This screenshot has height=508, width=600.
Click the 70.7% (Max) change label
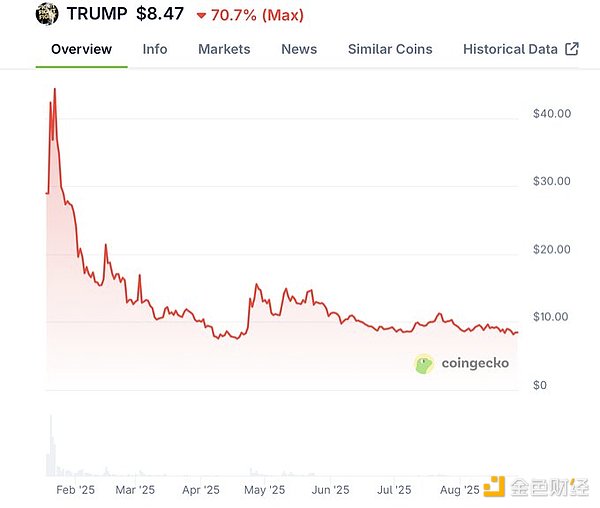pos(257,16)
